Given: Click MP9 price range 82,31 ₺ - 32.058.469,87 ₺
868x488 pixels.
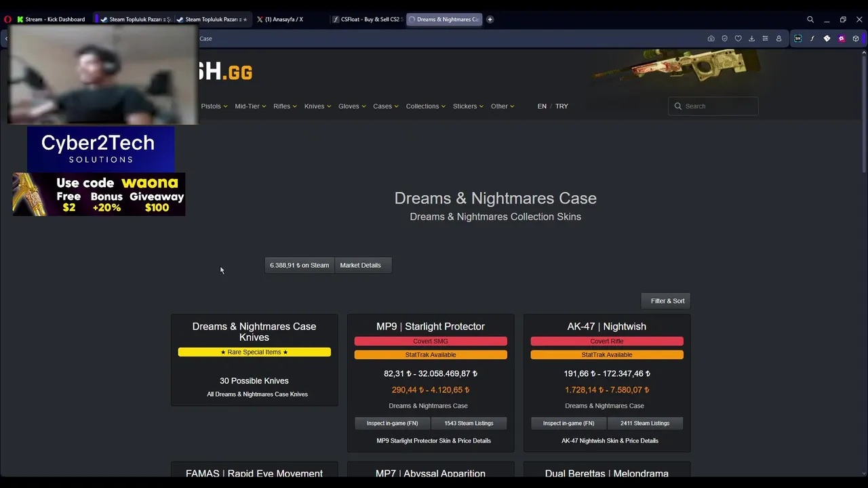Looking at the screenshot, I should 431,373.
